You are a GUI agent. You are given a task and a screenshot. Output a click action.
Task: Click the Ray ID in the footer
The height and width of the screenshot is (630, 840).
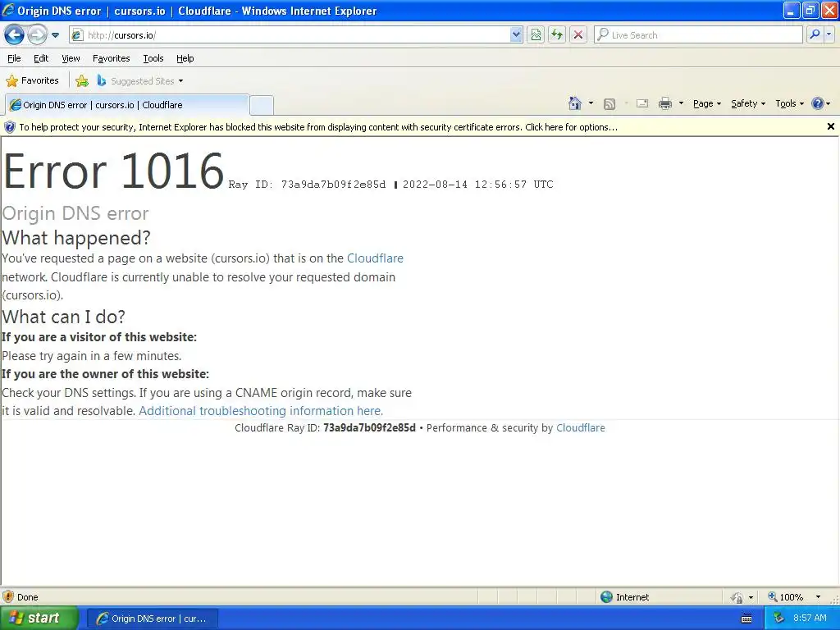(370, 428)
